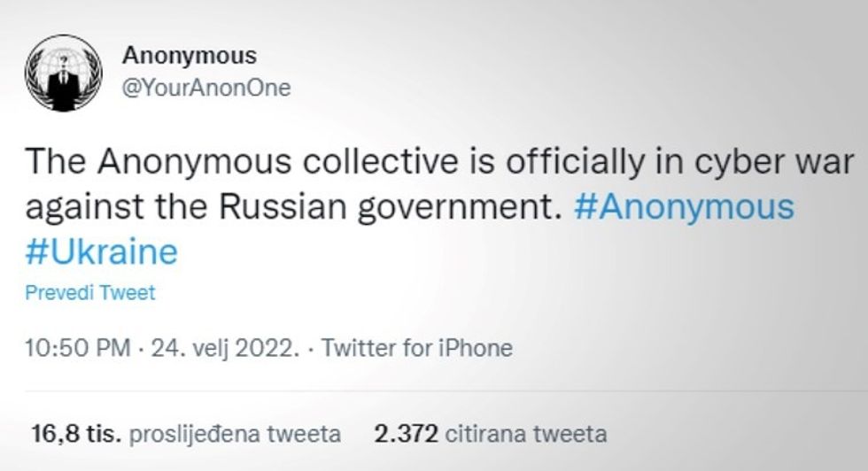Open the Anonymous profile avatar
The width and height of the screenshot is (868, 471).
[63, 73]
